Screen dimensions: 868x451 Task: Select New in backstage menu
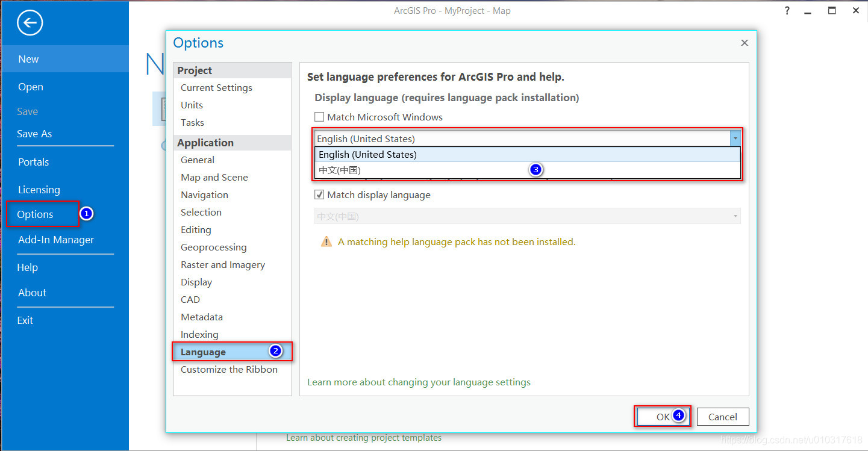[64, 59]
